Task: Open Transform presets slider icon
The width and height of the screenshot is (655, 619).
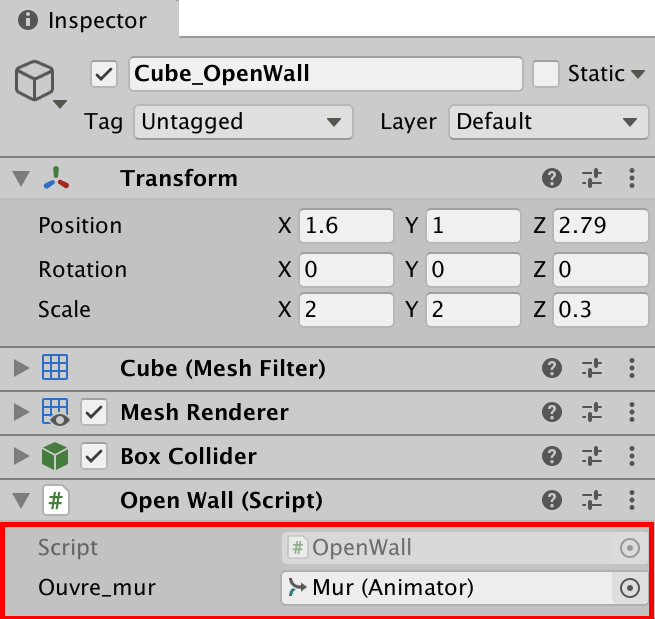Action: click(592, 179)
